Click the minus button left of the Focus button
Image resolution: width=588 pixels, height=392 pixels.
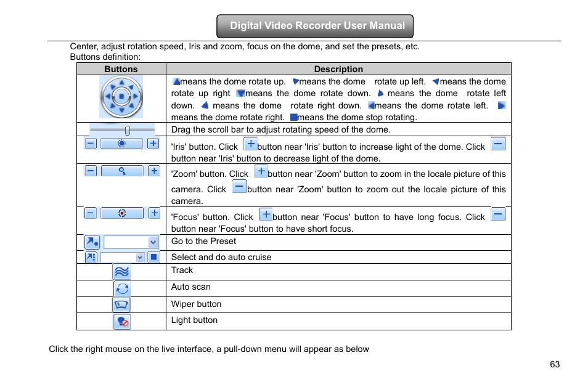click(x=91, y=213)
